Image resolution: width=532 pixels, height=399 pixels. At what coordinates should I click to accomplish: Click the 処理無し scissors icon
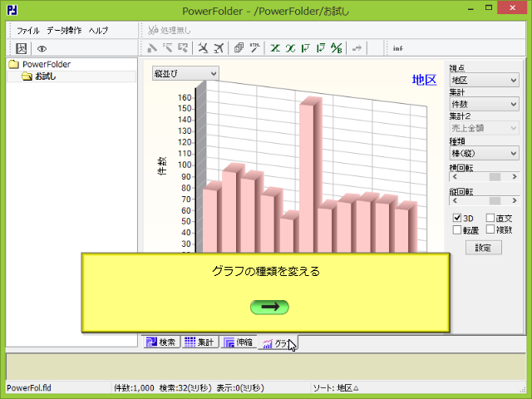tap(153, 30)
